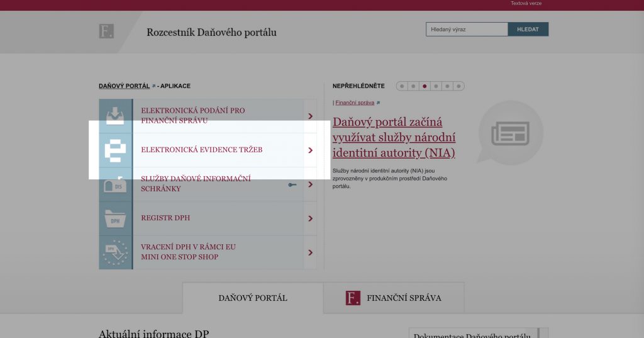Select the second carousel dot in Nepřehlédněte

(x=413, y=86)
